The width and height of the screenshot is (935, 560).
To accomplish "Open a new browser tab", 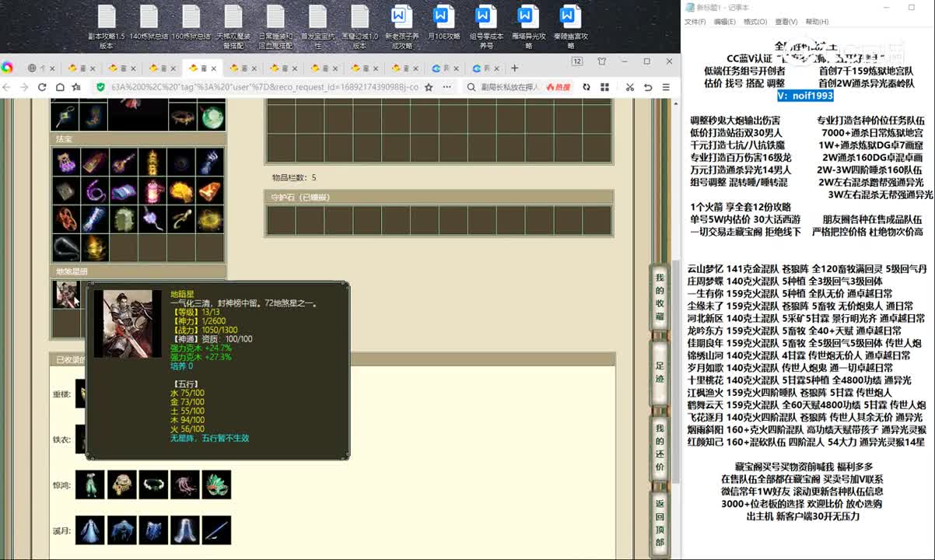I will pos(514,68).
